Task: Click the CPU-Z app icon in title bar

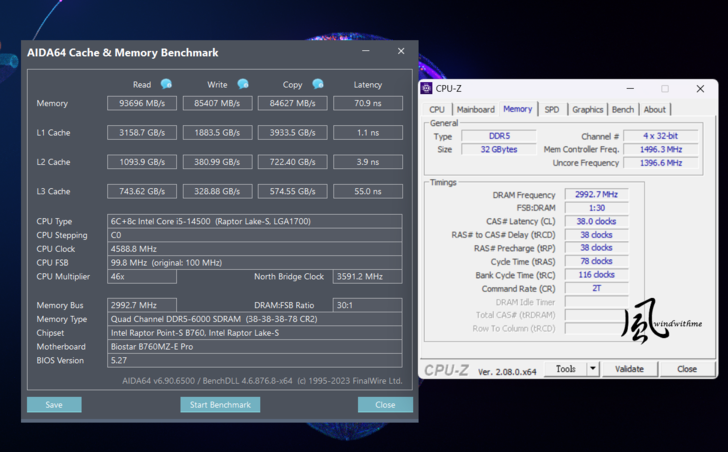Action: point(427,89)
